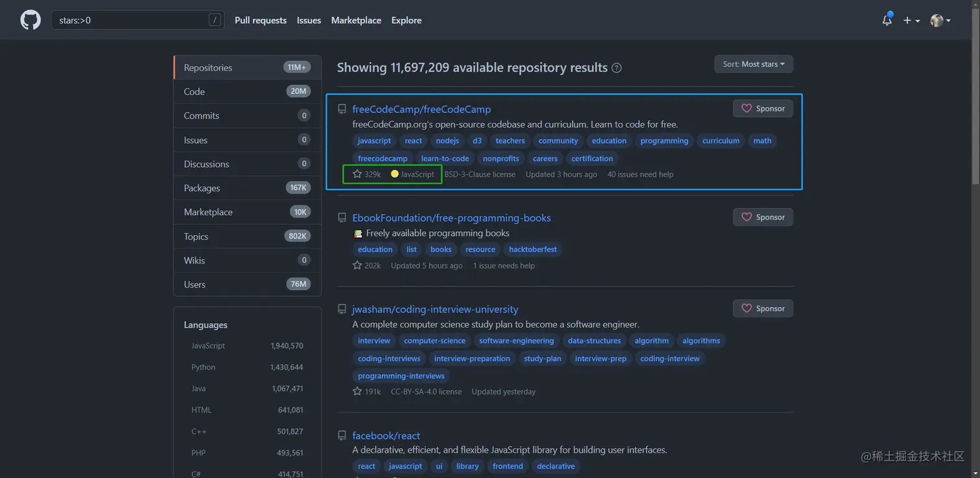
Task: Click the yellow JavaScript language dot
Action: [x=395, y=174]
